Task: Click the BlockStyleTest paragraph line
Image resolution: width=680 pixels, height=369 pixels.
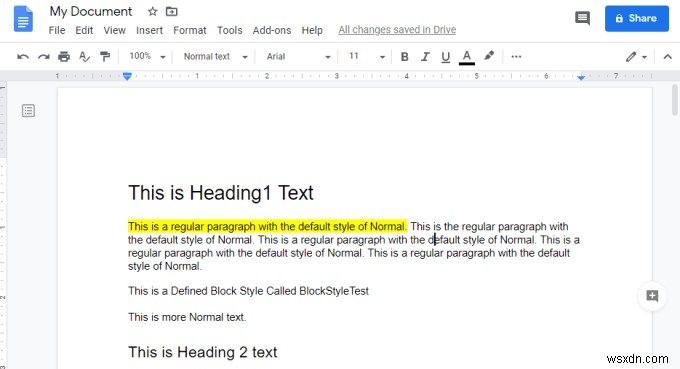Action: (248, 291)
